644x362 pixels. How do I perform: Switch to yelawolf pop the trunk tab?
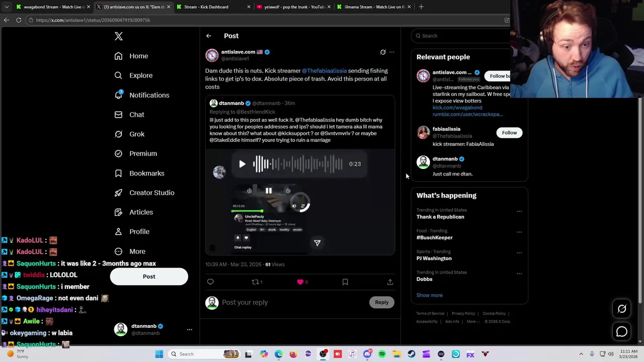point(293,7)
